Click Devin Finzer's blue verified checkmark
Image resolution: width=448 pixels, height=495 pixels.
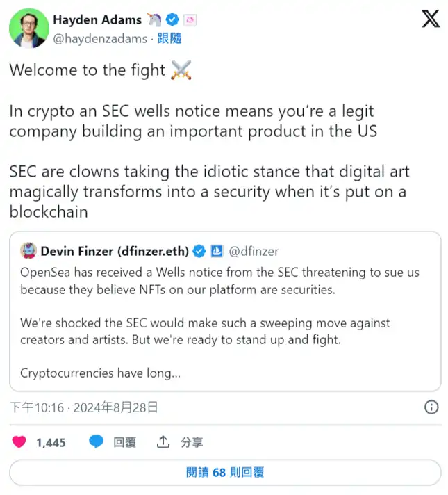click(199, 250)
